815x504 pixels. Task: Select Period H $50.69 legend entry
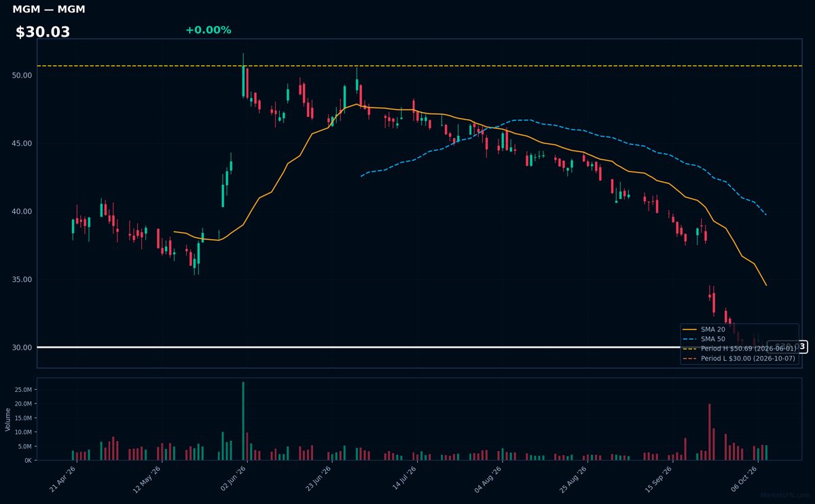click(x=739, y=348)
